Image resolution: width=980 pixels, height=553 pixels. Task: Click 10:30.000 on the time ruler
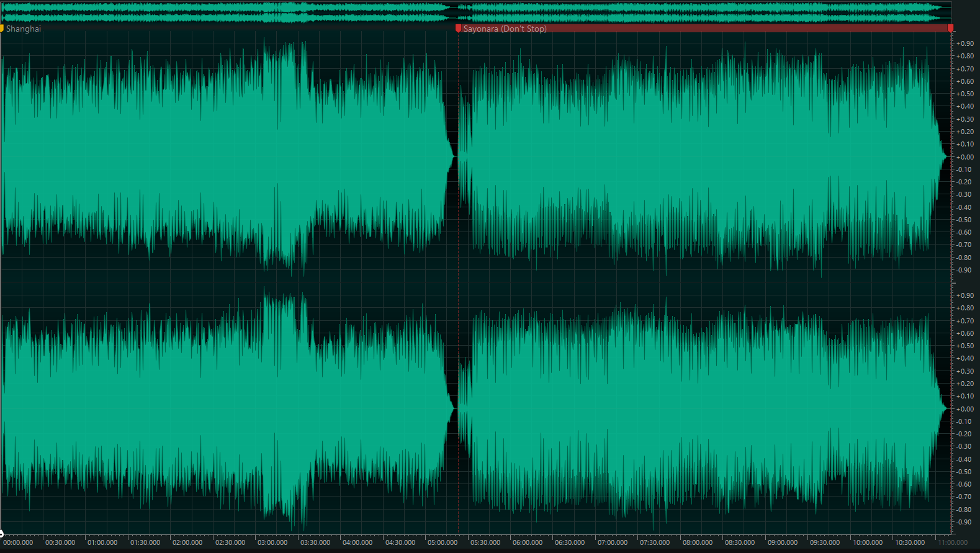(910, 542)
